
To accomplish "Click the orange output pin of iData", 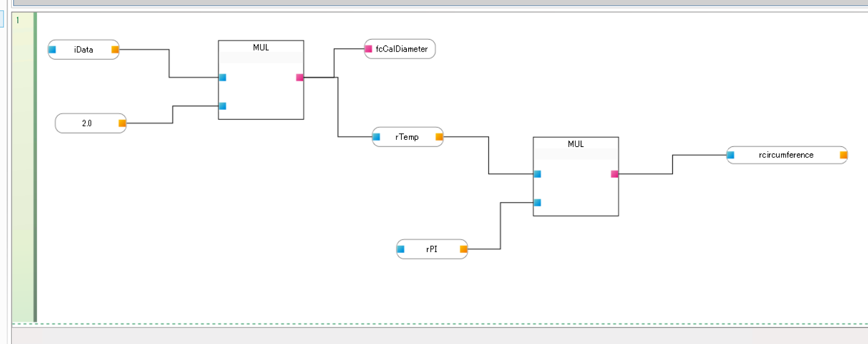I will point(115,50).
